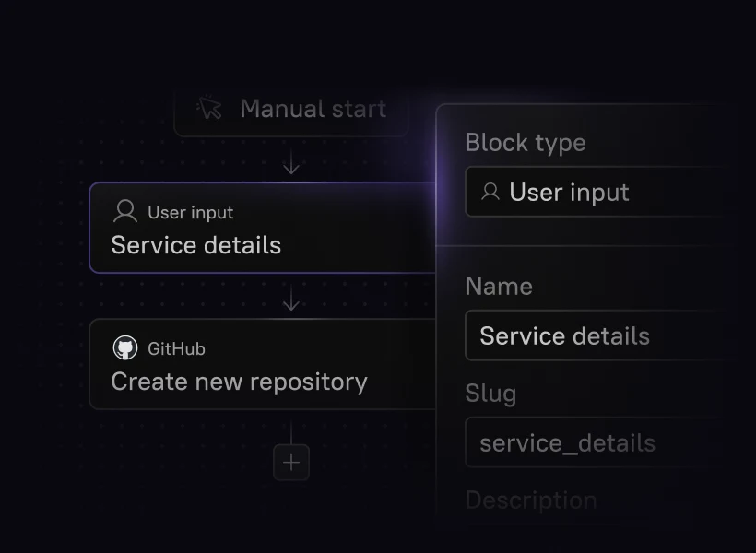The image size is (756, 553).
Task: Click the Slug label in the panel
Action: (490, 394)
